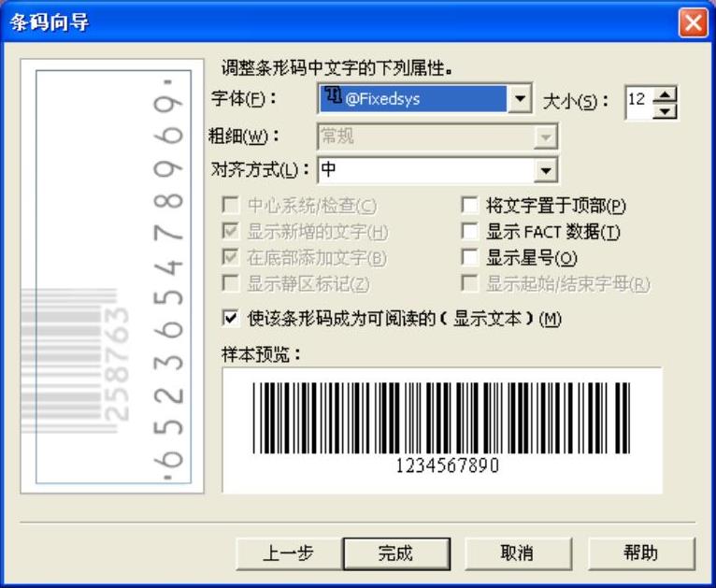
Task: Click the wizard barcode illustration on left
Action: coord(112,276)
